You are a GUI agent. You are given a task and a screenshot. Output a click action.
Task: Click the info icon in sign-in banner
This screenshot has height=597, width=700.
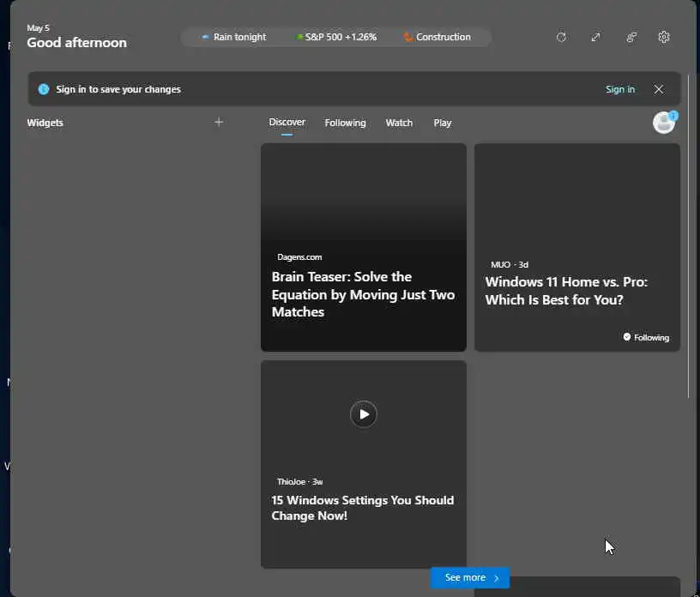(43, 89)
